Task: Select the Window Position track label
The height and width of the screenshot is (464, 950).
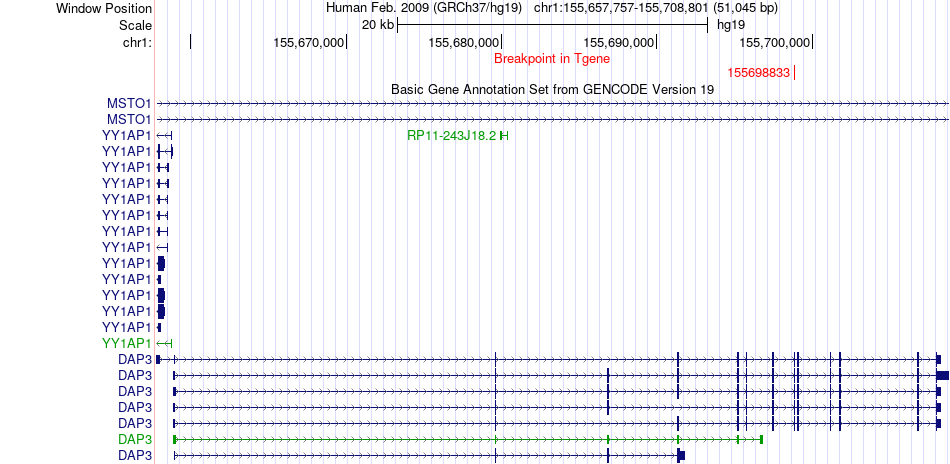Action: [104, 8]
